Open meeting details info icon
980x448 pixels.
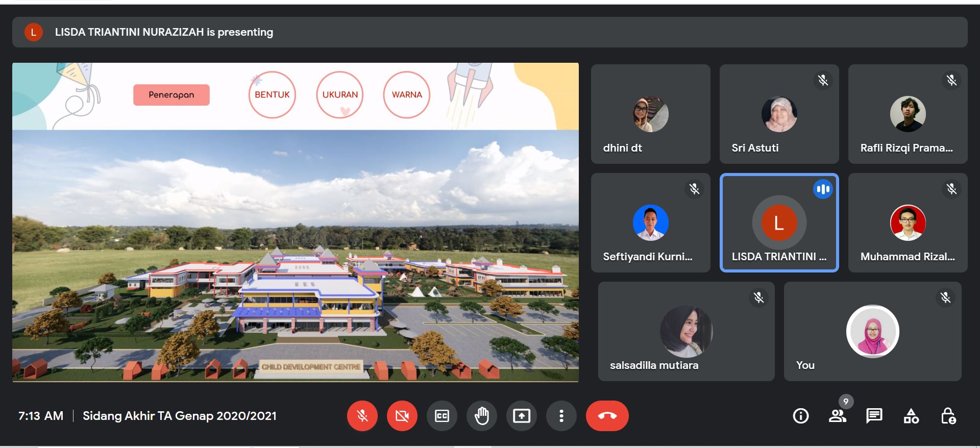[x=800, y=416]
